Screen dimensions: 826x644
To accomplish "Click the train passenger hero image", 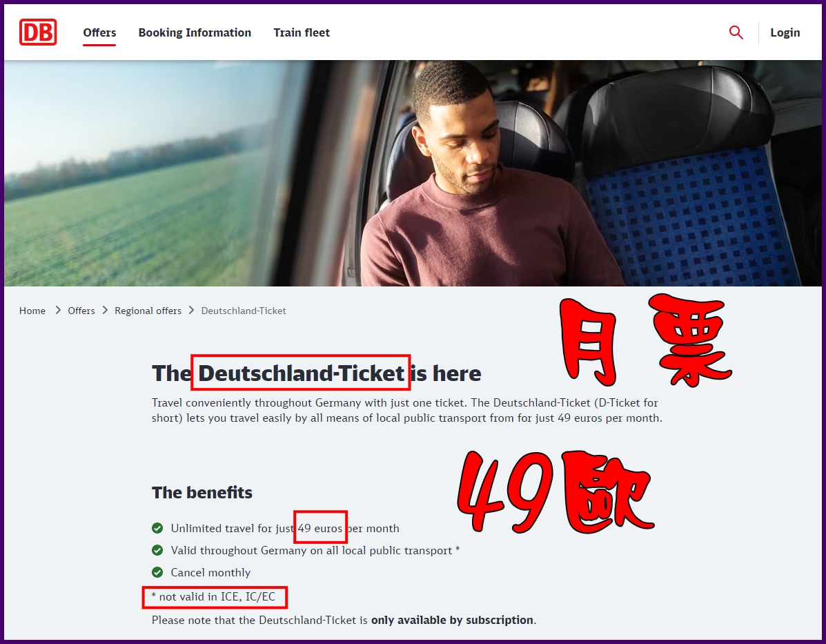I will click(x=413, y=173).
